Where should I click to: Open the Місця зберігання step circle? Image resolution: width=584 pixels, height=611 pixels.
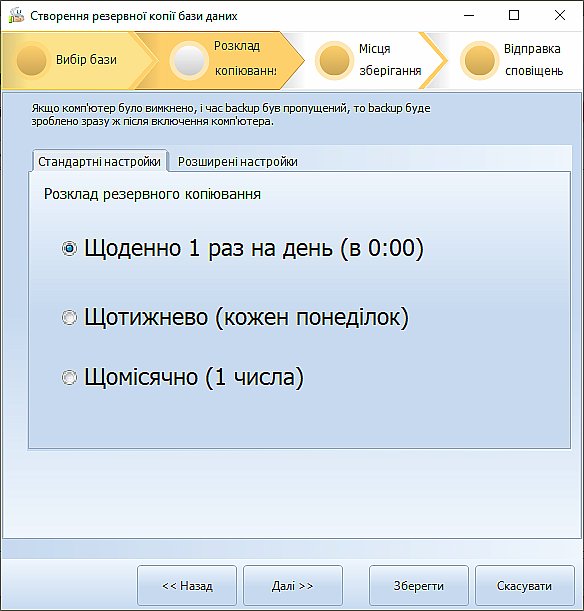(334, 60)
